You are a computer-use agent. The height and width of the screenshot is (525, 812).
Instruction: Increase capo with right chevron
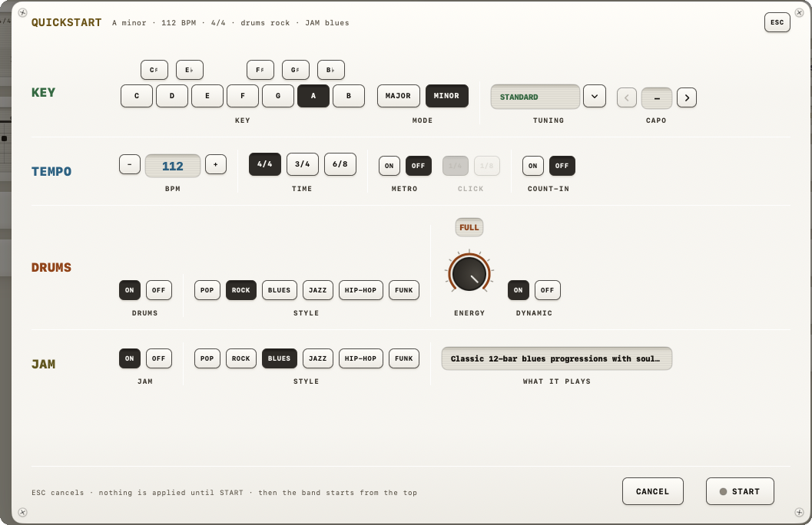coord(687,97)
